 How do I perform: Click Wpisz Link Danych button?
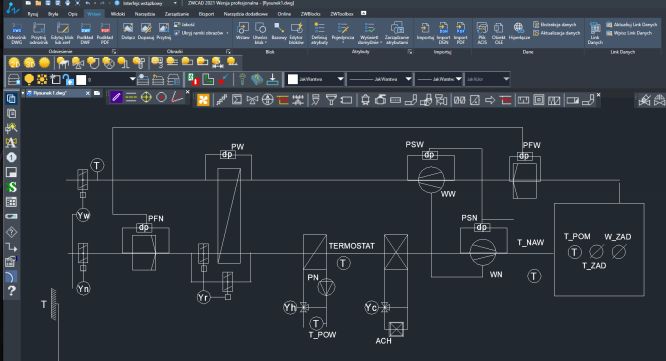click(x=629, y=33)
